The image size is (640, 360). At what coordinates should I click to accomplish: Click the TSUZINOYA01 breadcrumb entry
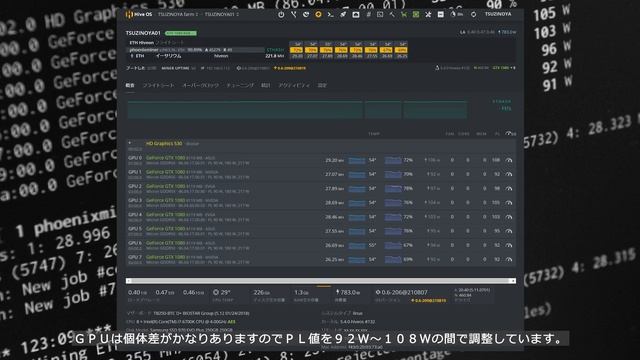click(220, 14)
